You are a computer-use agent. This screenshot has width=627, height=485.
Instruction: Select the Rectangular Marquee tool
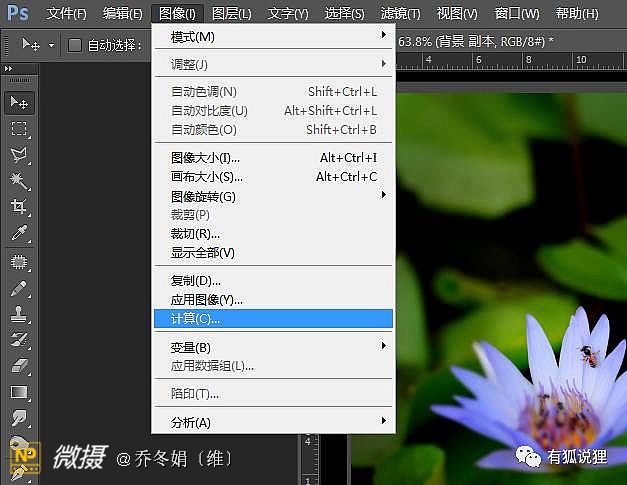19,128
